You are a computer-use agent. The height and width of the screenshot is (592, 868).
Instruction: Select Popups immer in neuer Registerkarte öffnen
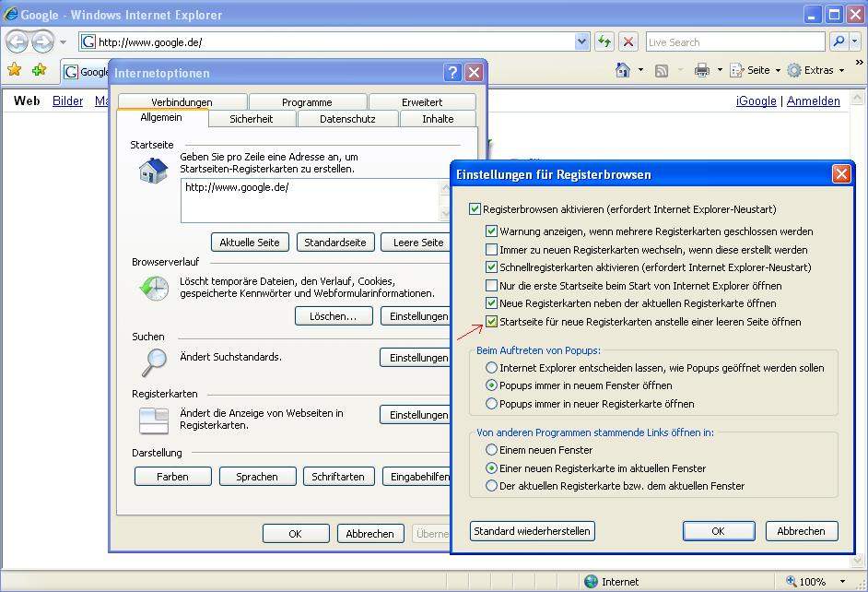point(491,403)
